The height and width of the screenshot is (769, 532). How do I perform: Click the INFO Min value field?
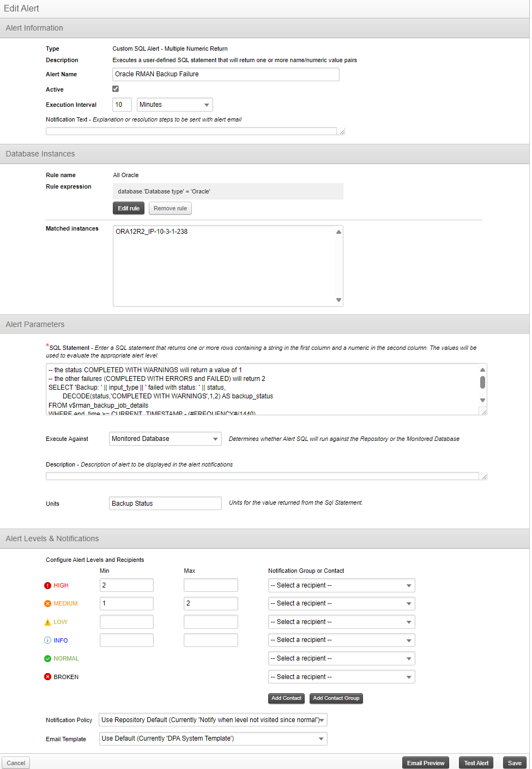[x=126, y=640]
